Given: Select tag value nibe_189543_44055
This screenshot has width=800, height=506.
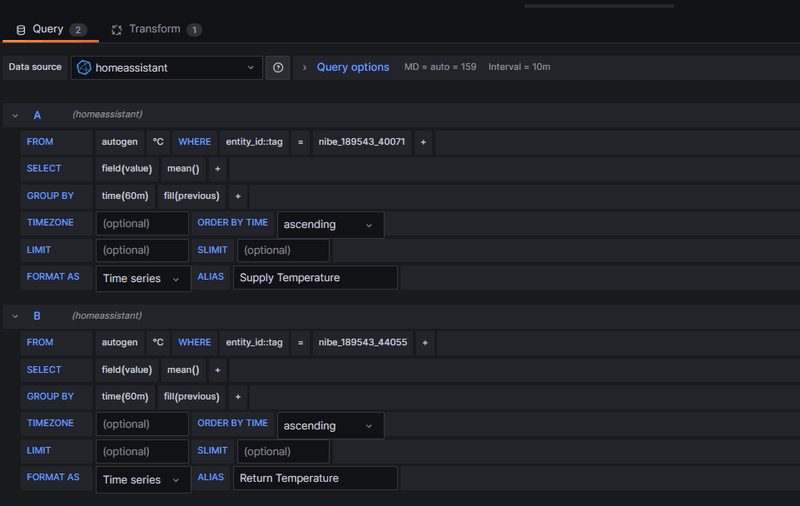Looking at the screenshot, I should (363, 342).
